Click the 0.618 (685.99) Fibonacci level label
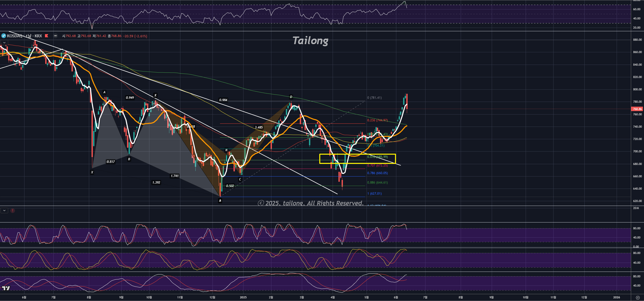Image resolution: width=644 pixels, height=301 pixels. pos(377,157)
